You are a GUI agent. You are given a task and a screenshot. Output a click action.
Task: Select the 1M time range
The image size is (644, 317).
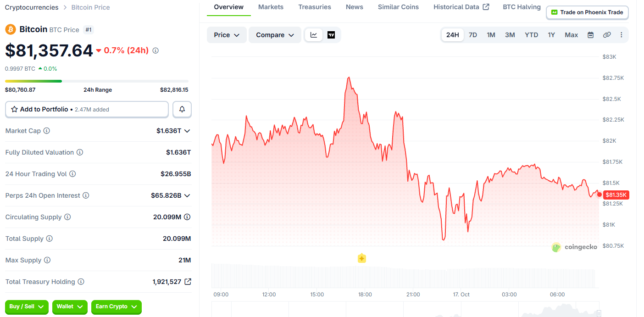pos(491,35)
